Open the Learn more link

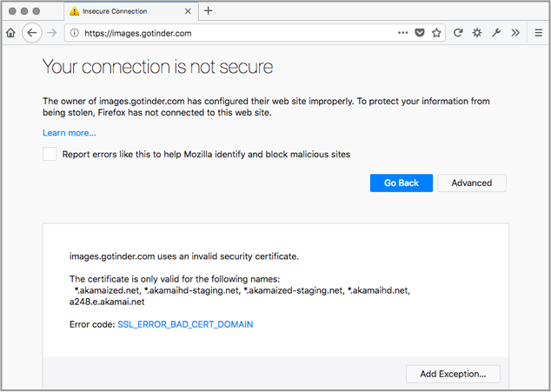click(70, 133)
